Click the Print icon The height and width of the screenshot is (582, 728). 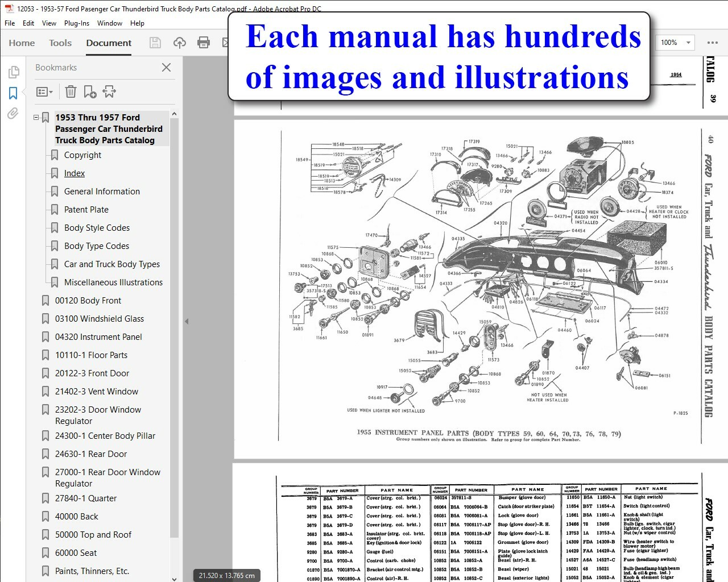tap(203, 43)
